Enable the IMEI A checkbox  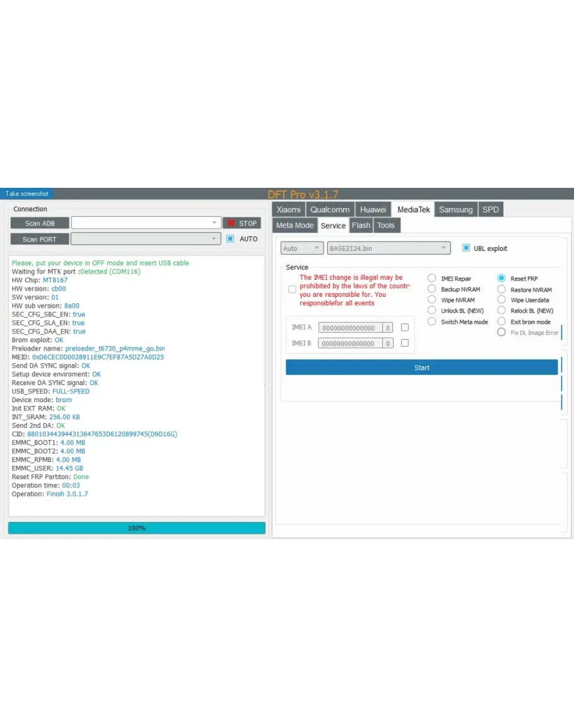[405, 328]
